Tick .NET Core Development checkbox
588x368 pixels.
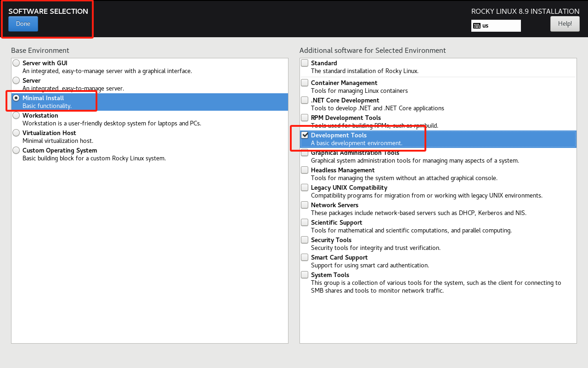pyautogui.click(x=305, y=100)
